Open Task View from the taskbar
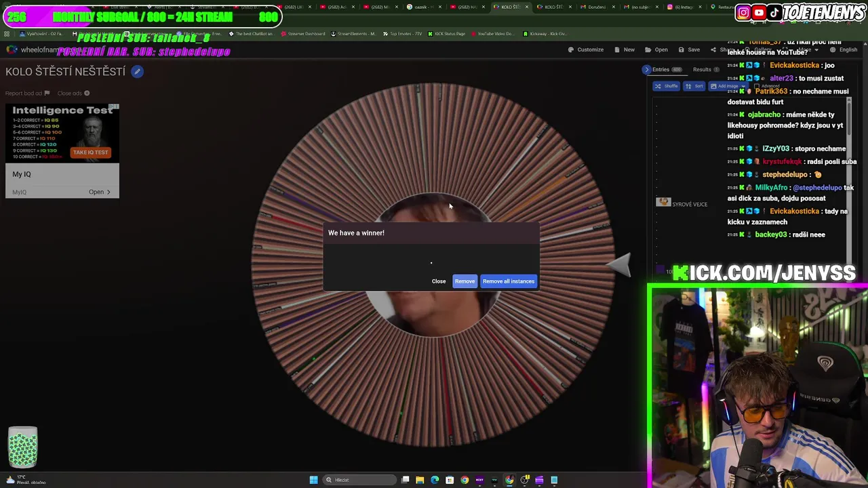The height and width of the screenshot is (488, 868). 406,480
